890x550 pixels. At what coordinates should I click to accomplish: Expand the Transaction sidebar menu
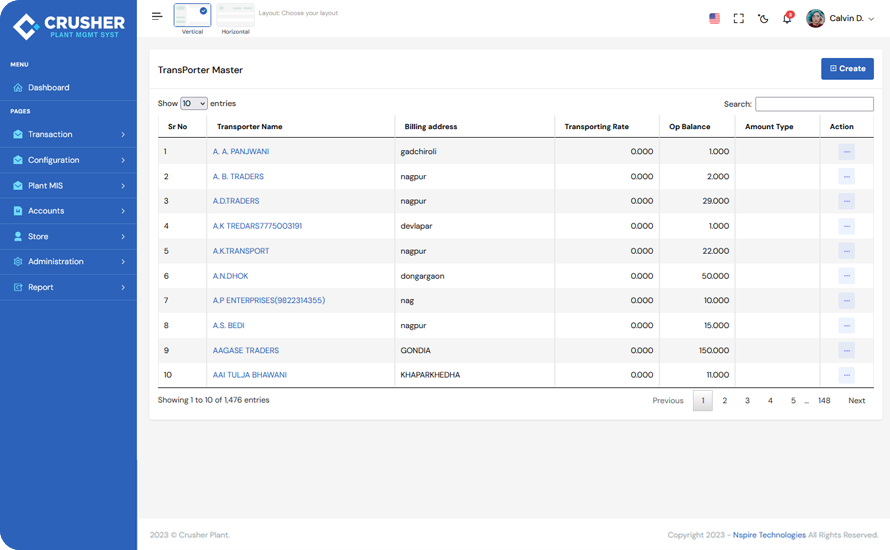(x=68, y=134)
